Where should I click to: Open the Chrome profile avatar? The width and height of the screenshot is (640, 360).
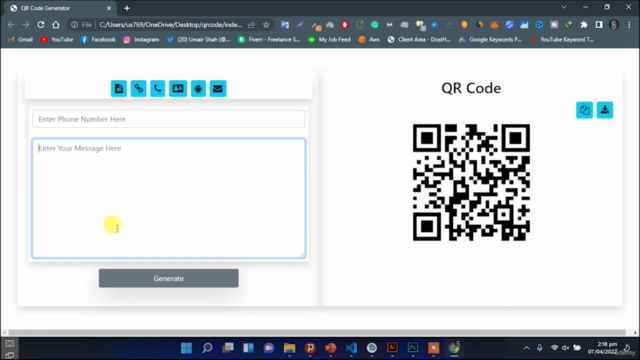(614, 25)
